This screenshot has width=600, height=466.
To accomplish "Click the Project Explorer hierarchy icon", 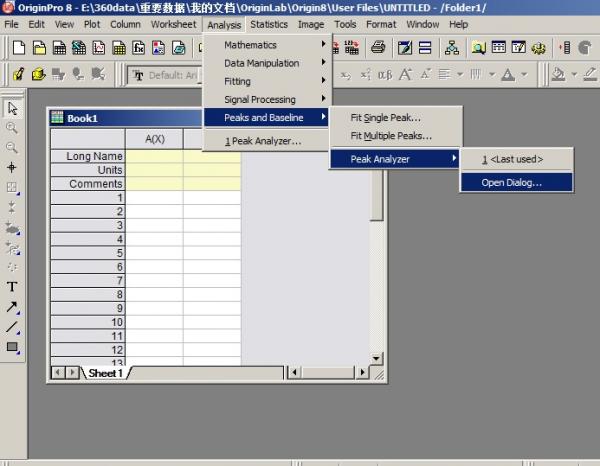I will [452, 48].
